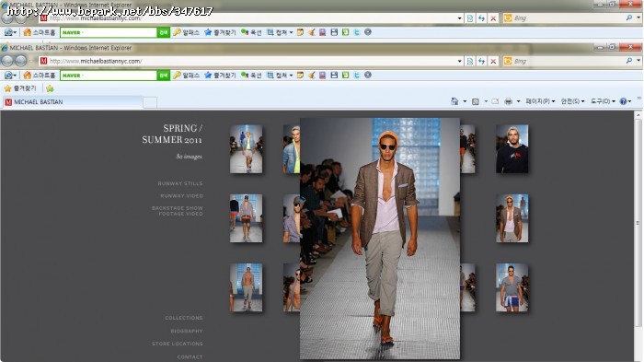This screenshot has height=362, width=644.
Task: Expand front window search provider dropdown arrow
Action: (x=638, y=61)
